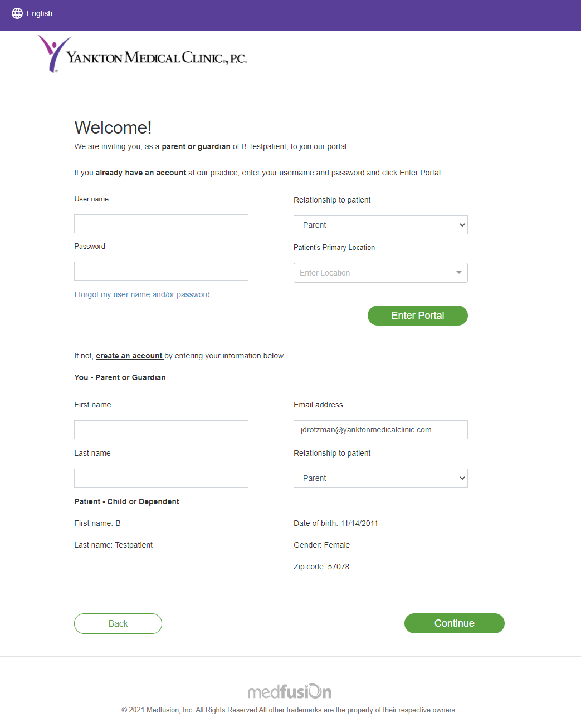Click the 'create an account' underlined text

129,356
